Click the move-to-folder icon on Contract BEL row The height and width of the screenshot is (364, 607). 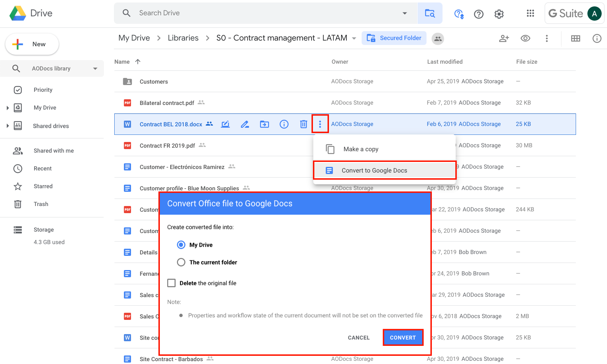click(x=265, y=124)
